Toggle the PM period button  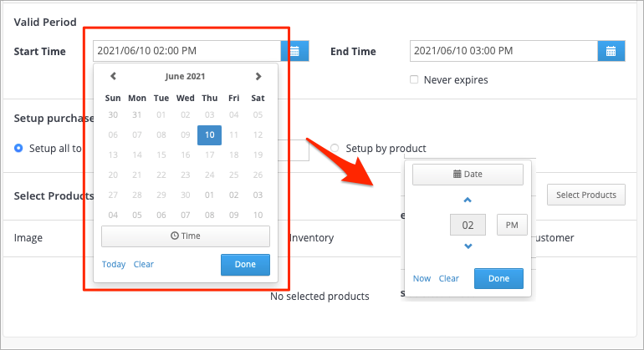pos(512,225)
